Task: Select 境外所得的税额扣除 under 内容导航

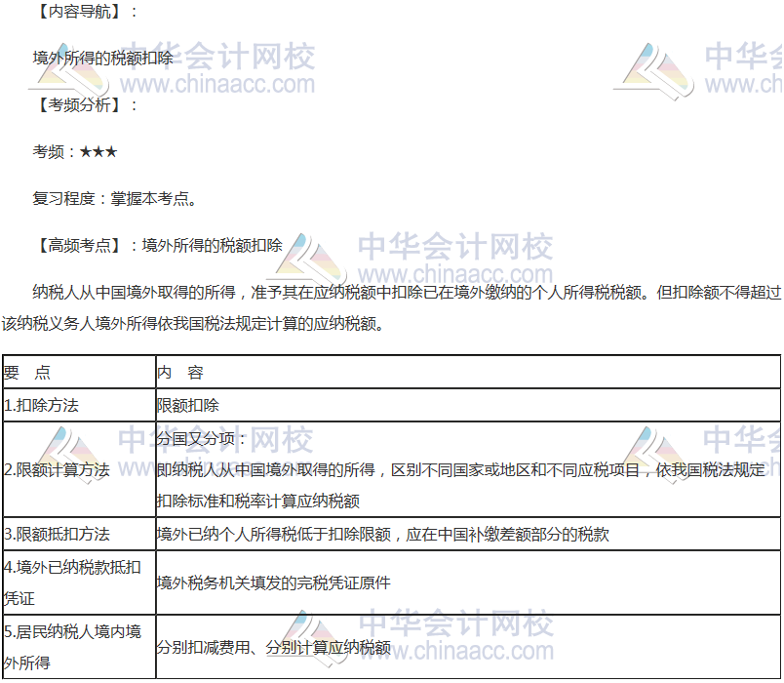Action: 102,58
